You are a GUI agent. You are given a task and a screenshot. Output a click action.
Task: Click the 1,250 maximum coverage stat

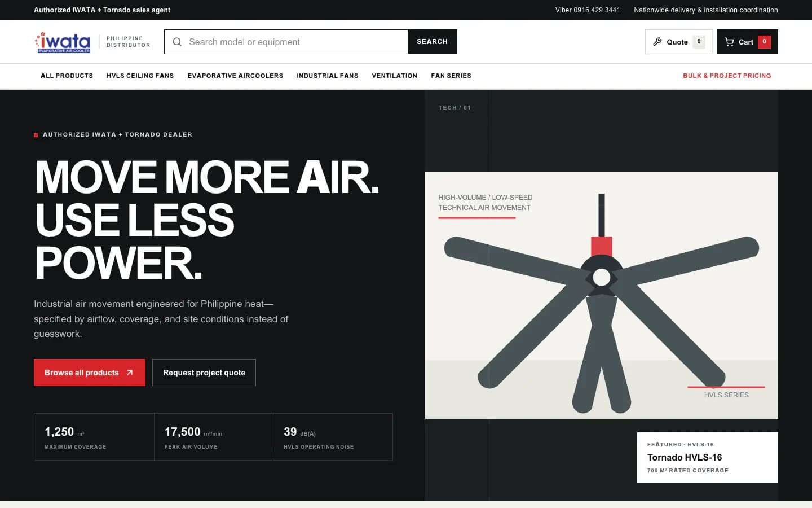[94, 437]
